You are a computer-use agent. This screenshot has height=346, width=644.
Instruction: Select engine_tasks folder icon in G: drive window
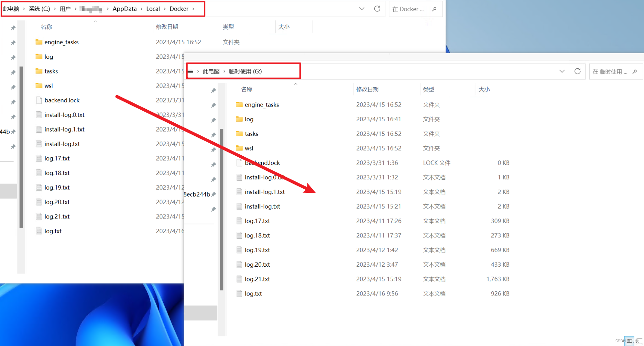[239, 104]
